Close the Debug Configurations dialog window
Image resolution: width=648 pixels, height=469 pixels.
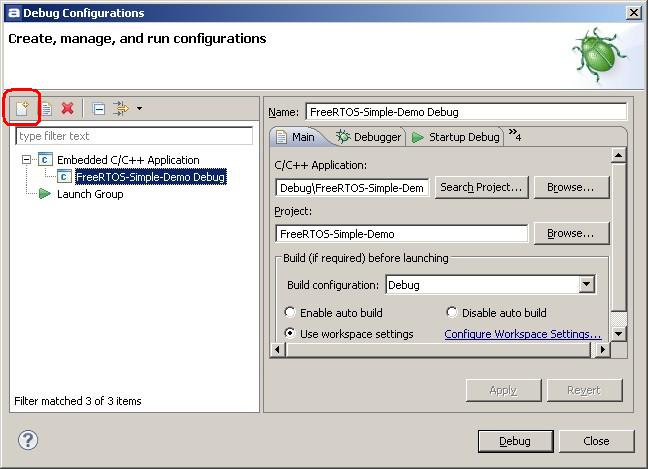tap(634, 13)
